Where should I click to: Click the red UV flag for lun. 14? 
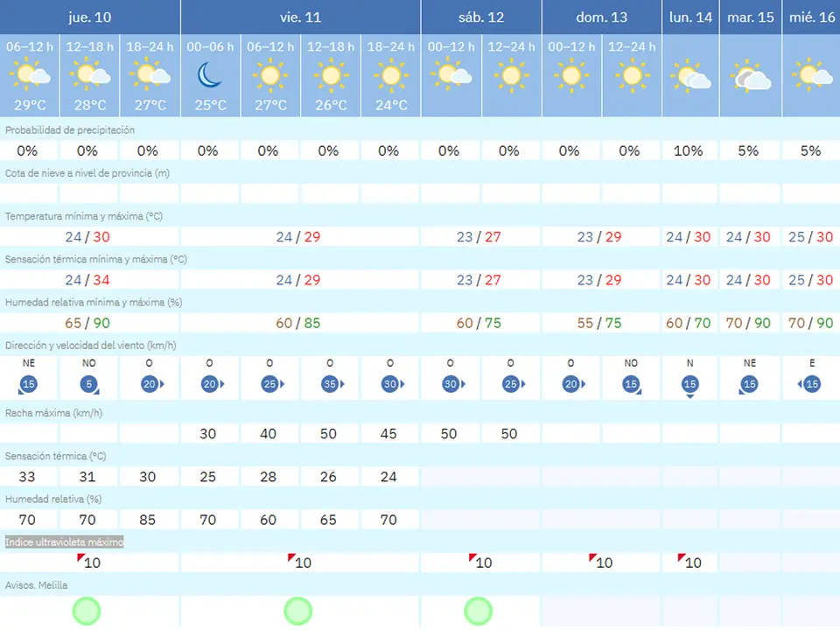[681, 558]
